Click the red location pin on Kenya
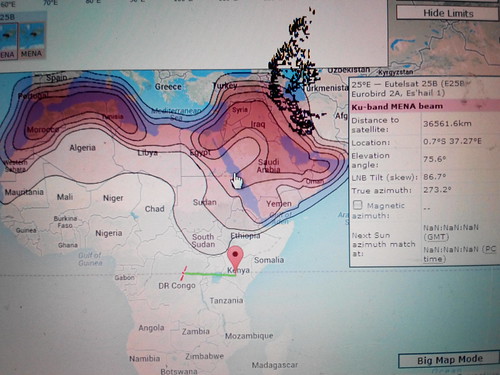Screen dimensions: 500x375 click(x=235, y=261)
